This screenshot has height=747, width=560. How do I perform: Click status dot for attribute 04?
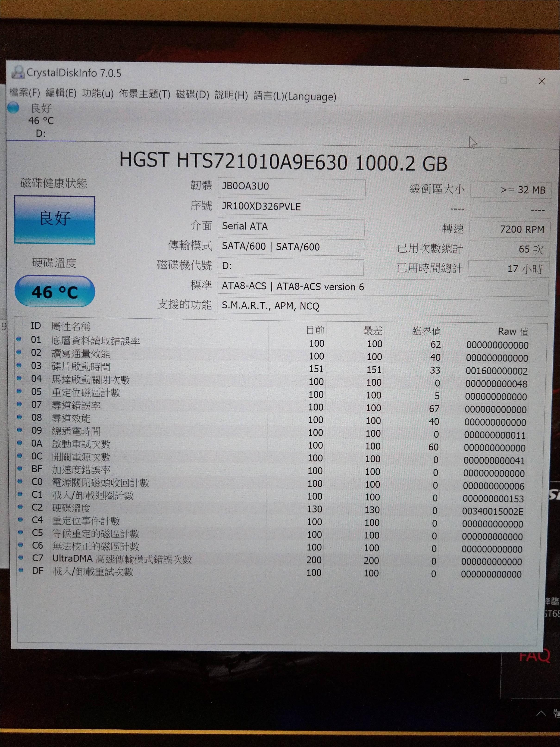tap(19, 378)
